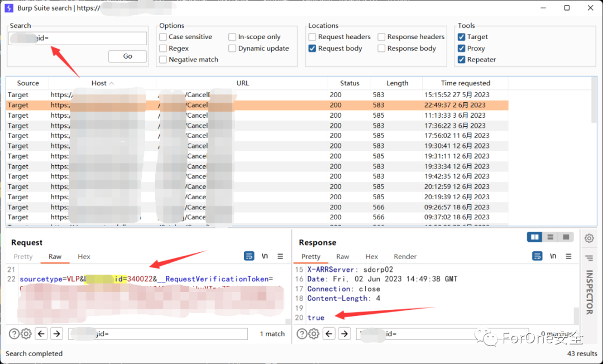The height and width of the screenshot is (364, 603).
Task: Switch Response view to Render tab
Action: coord(405,257)
